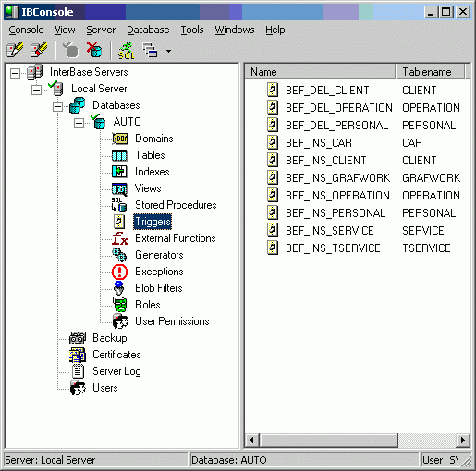
Task: Click the InterBase Servers tree icon
Action: click(34, 72)
